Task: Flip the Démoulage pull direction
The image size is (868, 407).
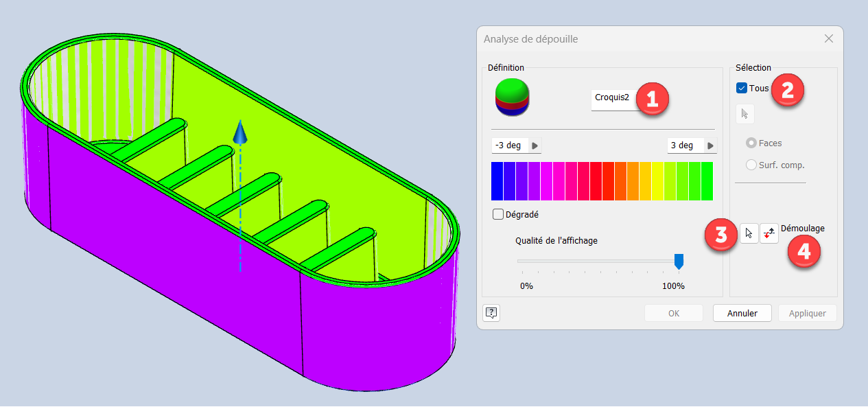Action: 769,234
